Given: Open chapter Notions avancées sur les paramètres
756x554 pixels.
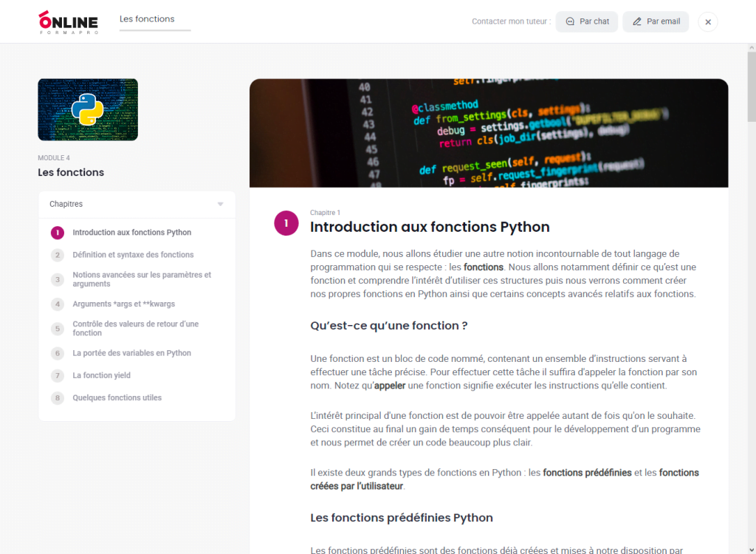Looking at the screenshot, I should click(x=142, y=279).
